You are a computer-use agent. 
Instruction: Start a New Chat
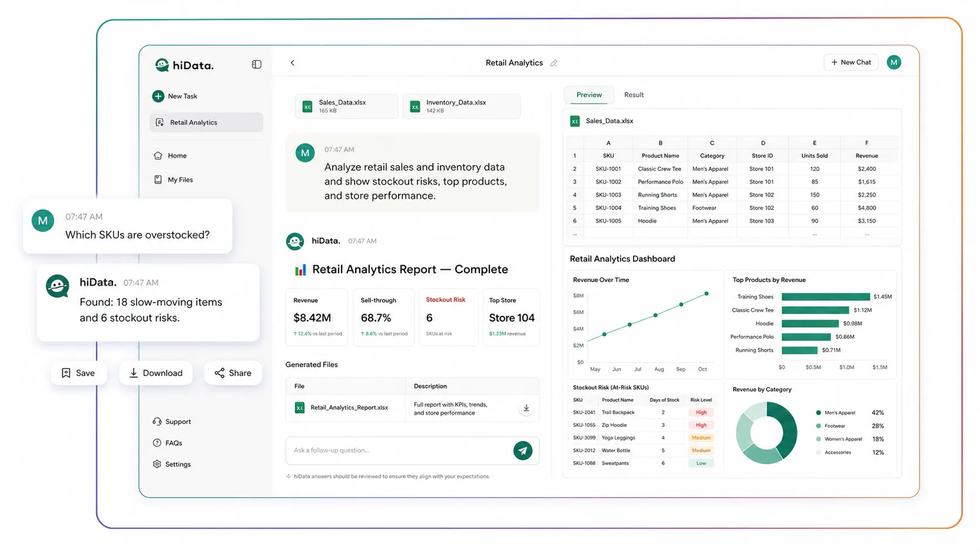[x=851, y=62]
